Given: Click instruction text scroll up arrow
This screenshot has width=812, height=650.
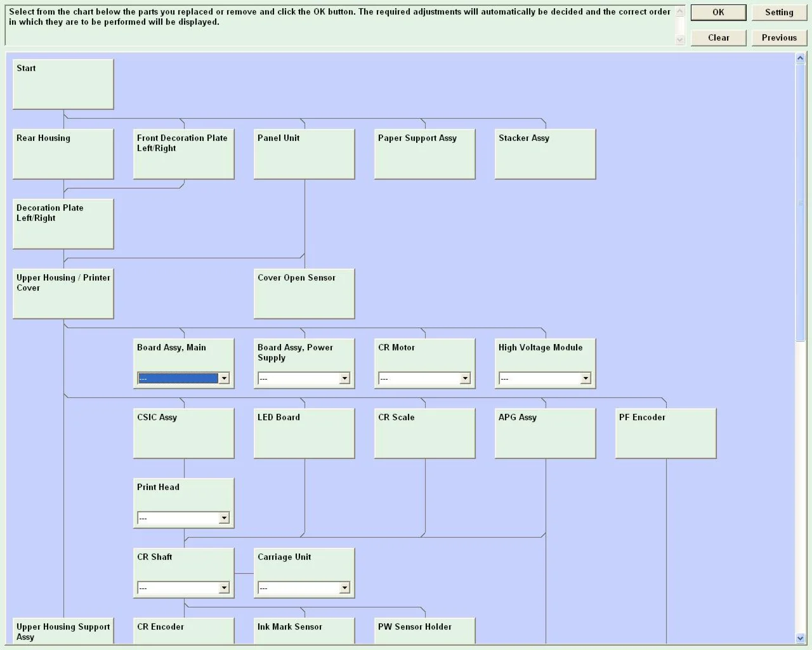Looking at the screenshot, I should pos(680,11).
